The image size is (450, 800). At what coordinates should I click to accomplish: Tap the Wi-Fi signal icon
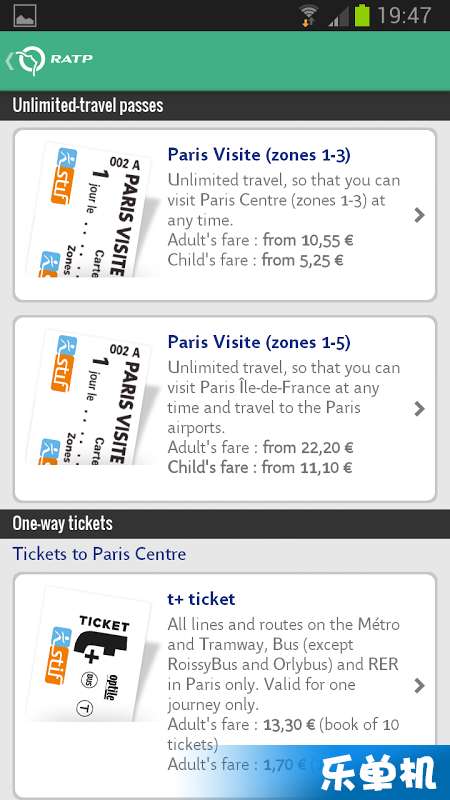[x=309, y=15]
